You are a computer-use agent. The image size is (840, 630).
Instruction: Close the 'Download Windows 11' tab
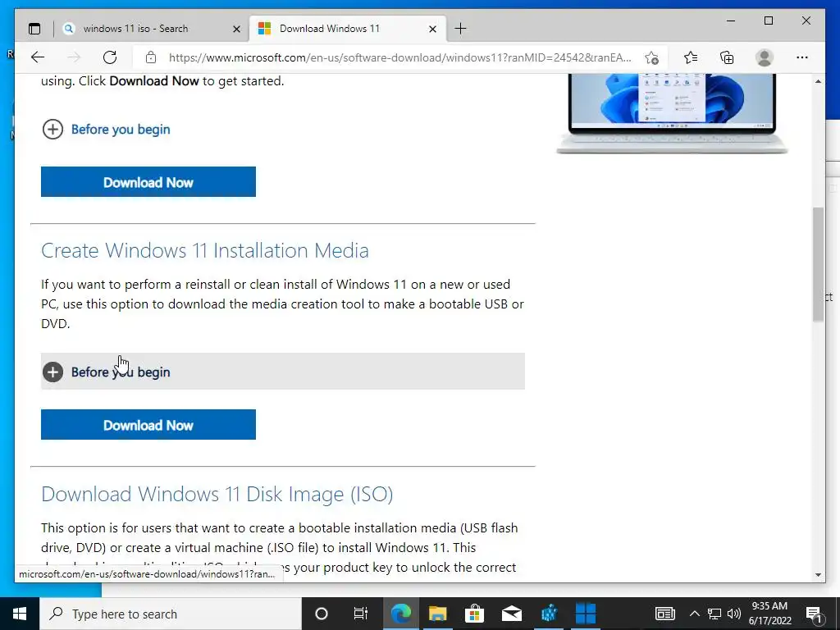tap(433, 29)
